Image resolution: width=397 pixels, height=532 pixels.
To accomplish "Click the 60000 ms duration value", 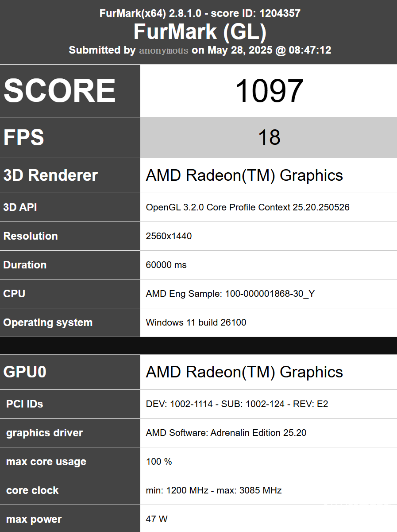I will coord(166,265).
